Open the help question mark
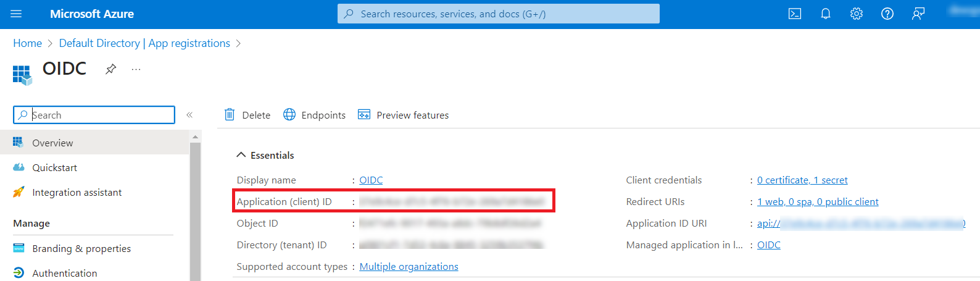Image resolution: width=980 pixels, height=281 pixels. pyautogui.click(x=887, y=14)
